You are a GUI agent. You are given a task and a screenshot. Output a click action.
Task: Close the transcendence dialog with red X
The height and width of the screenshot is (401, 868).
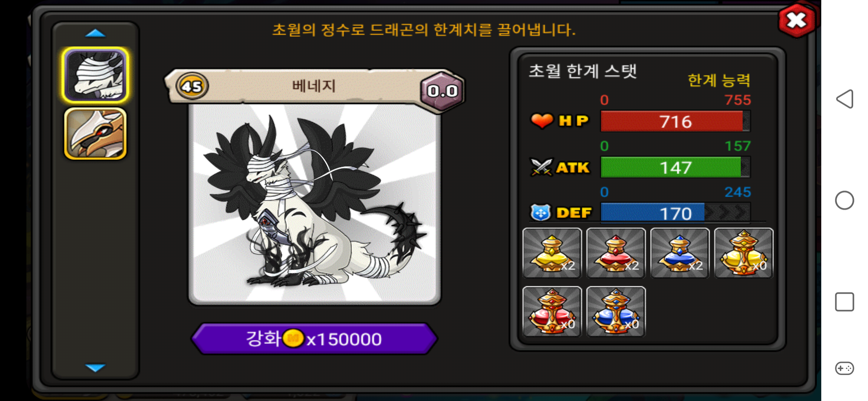pyautogui.click(x=797, y=20)
